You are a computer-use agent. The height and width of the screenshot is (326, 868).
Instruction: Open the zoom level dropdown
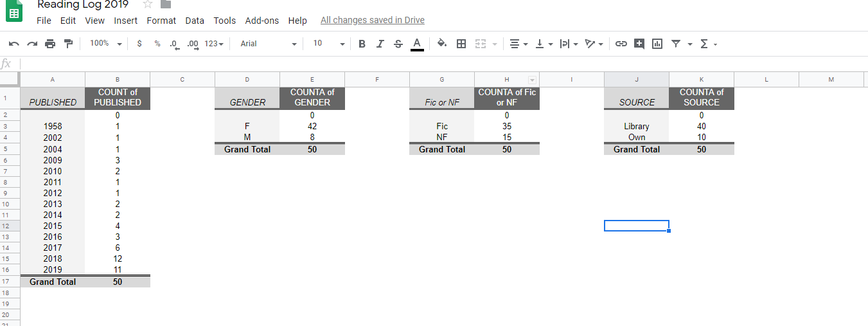click(x=106, y=44)
